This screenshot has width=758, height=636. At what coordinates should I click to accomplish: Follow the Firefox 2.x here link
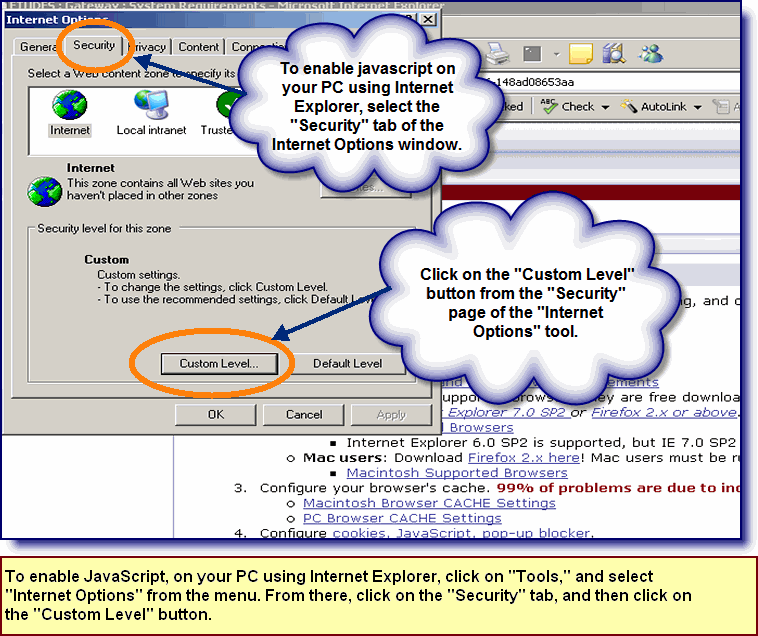point(524,457)
